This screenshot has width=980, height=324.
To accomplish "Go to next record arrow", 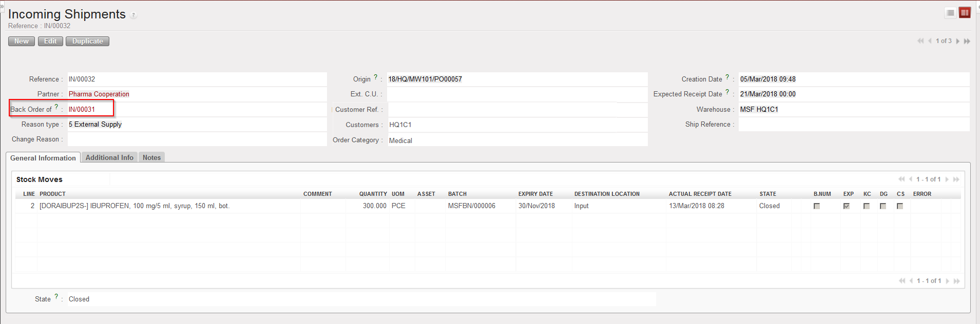I will 957,41.
